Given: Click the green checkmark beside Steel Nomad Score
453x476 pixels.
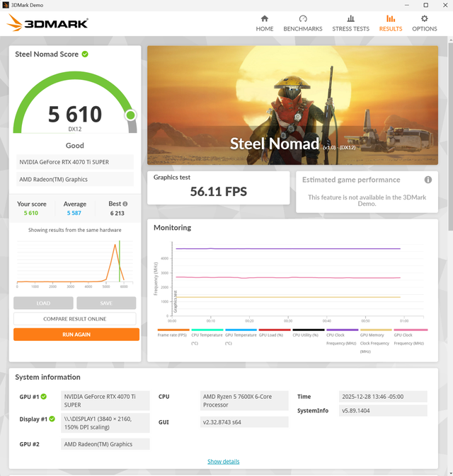Looking at the screenshot, I should click(x=85, y=54).
